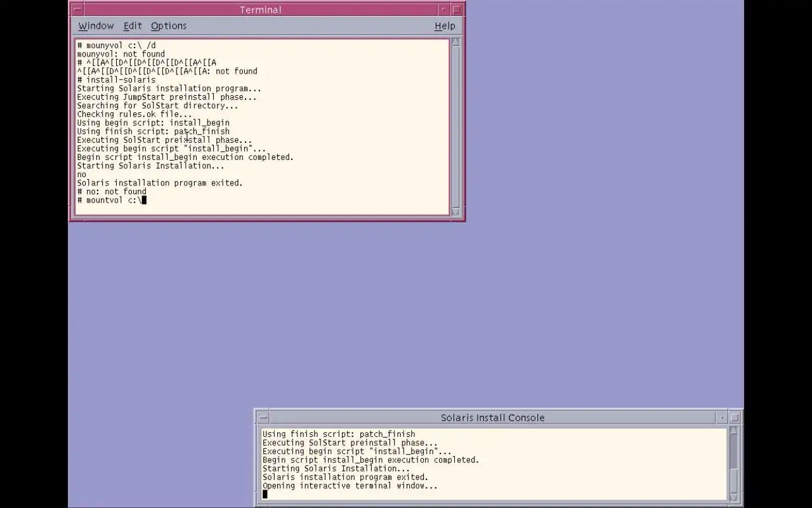Click '# no: not found' line in Terminal
Screen dimensions: 812x508
coord(112,192)
